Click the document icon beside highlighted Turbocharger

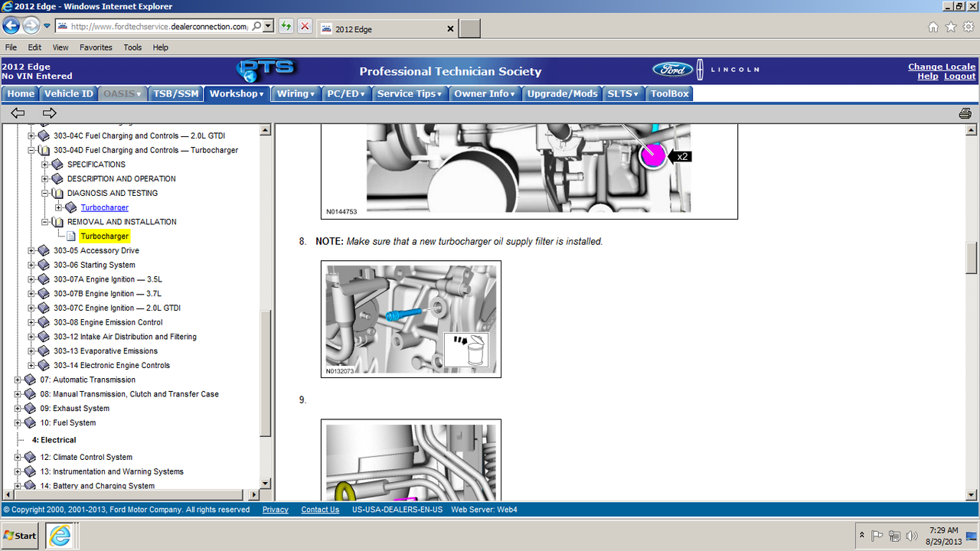tap(71, 236)
